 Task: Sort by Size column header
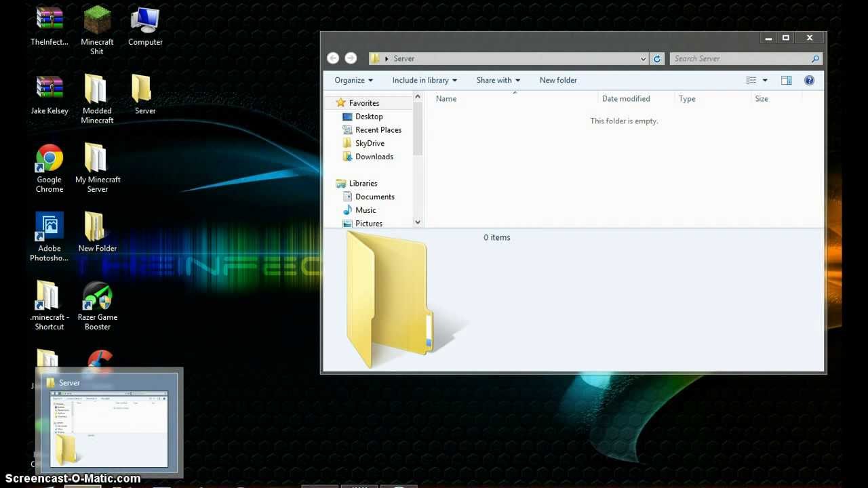coord(762,99)
